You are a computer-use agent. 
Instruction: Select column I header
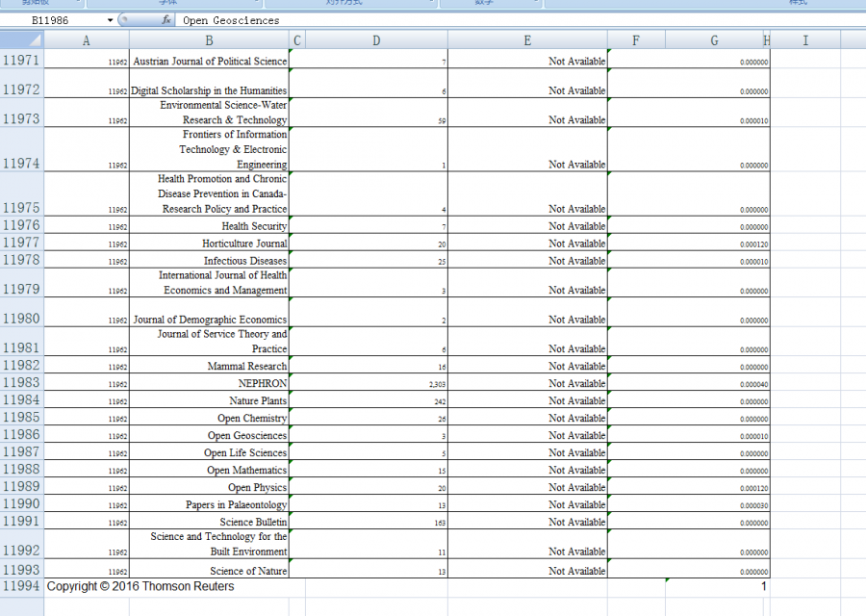805,40
